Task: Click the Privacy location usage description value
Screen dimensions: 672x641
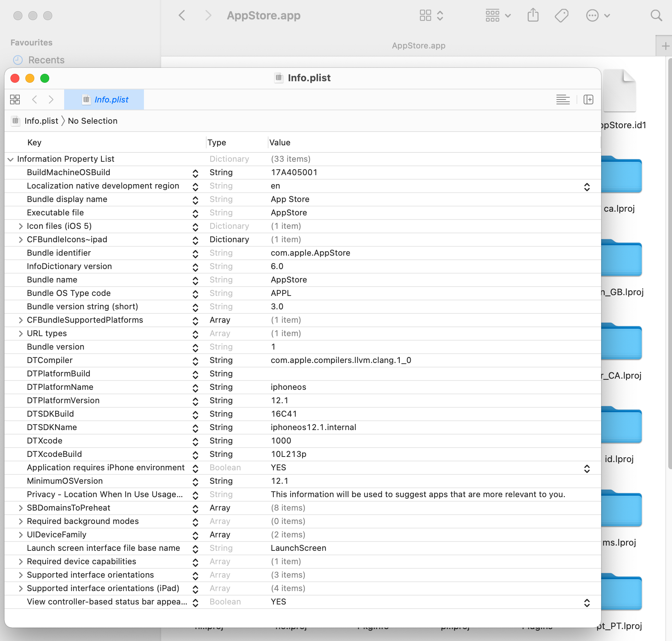Action: [x=418, y=495]
